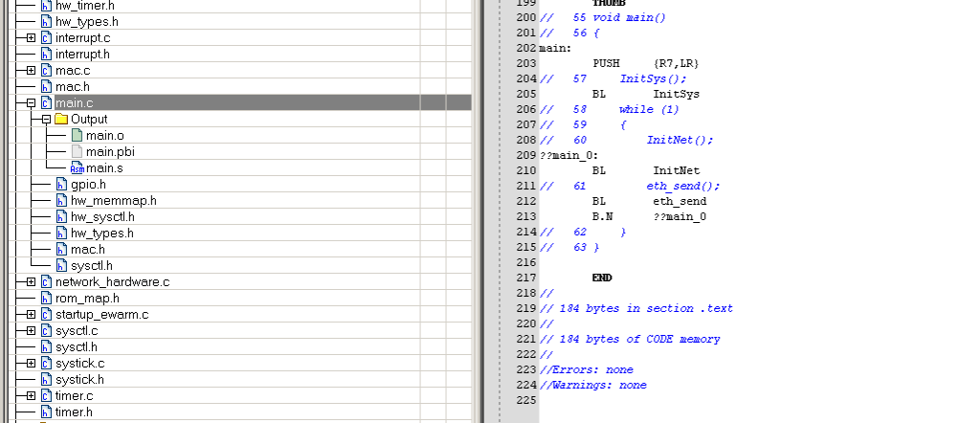980x423 pixels.
Task: Collapse the Output folder node
Action: pos(45,120)
